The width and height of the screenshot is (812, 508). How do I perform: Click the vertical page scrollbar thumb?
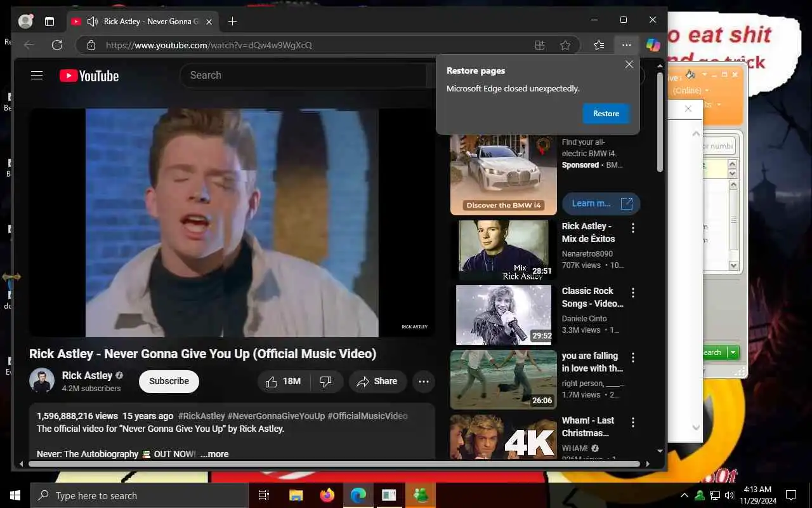click(x=660, y=122)
